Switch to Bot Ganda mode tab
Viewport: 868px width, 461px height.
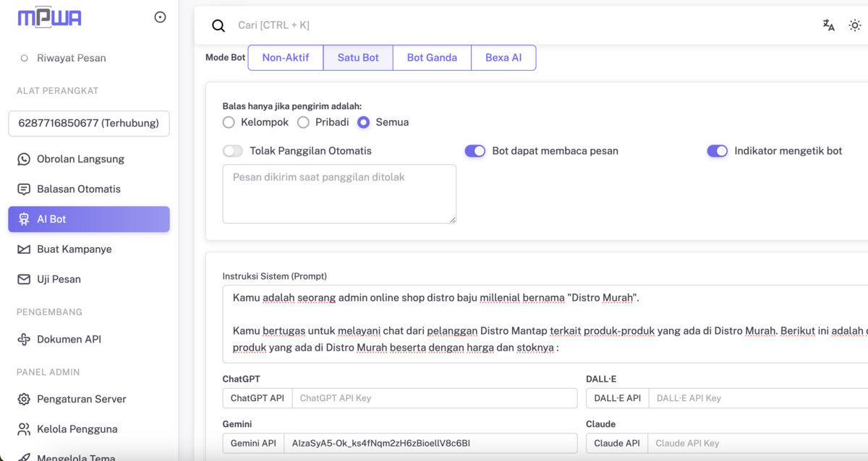432,58
